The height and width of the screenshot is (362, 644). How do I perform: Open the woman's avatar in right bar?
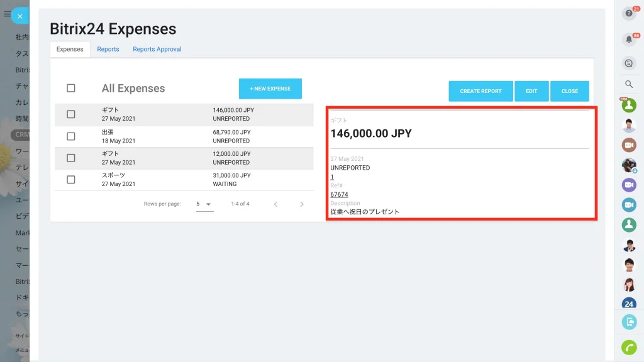(629, 285)
